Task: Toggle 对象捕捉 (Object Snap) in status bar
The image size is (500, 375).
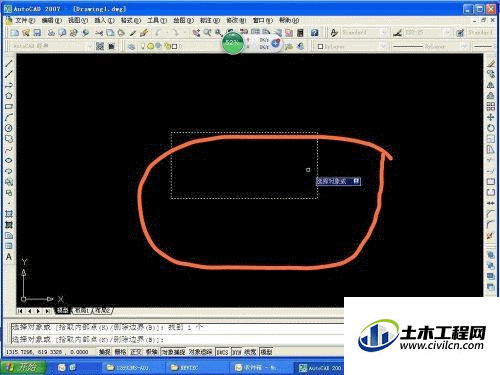Action: pyautogui.click(x=173, y=352)
